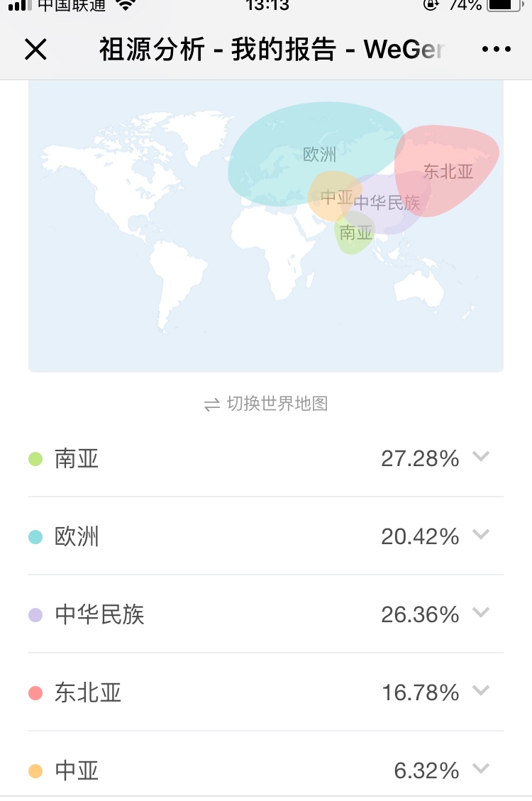Viewport: 532px width, 801px height.
Task: Expand the 东北亚 16.78% chevron
Action: pyautogui.click(x=481, y=690)
